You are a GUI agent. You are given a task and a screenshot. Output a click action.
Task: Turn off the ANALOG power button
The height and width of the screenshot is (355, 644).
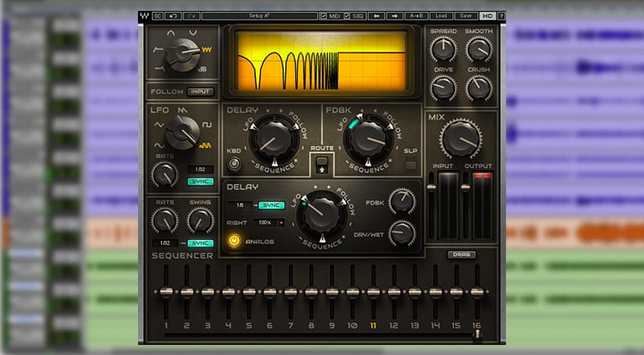tap(234, 241)
